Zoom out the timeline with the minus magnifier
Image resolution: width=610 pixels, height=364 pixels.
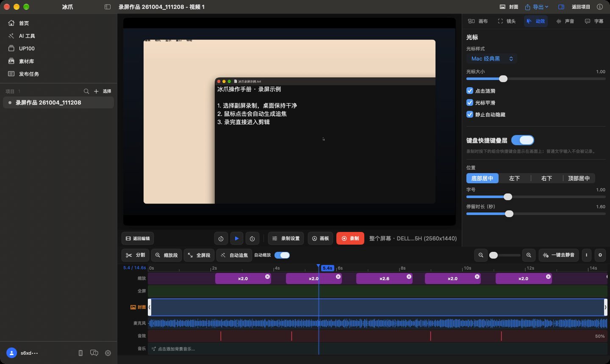(x=481, y=255)
